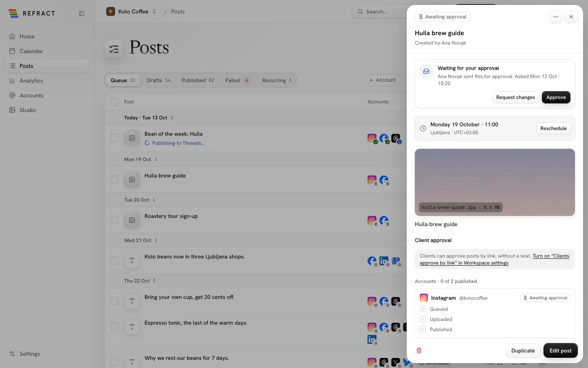Viewport: 588px width, 368px height.
Task: Click image thumbnail of Bean of the week
Action: 132,138
